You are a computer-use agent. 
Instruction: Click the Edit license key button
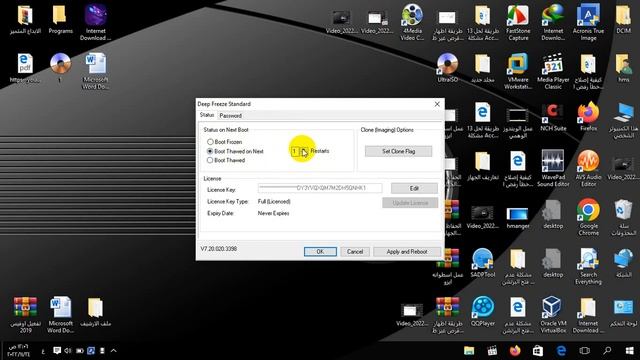(x=414, y=188)
